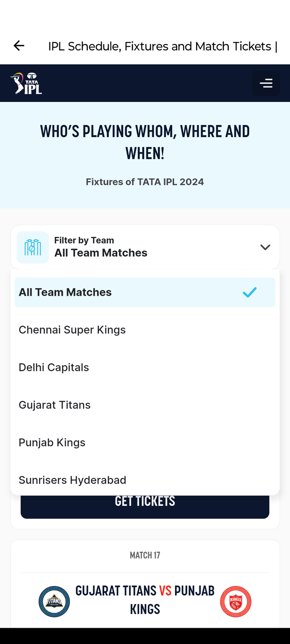Tap the Match 17 label
Screen dimensions: 290x644
[x=145, y=555]
